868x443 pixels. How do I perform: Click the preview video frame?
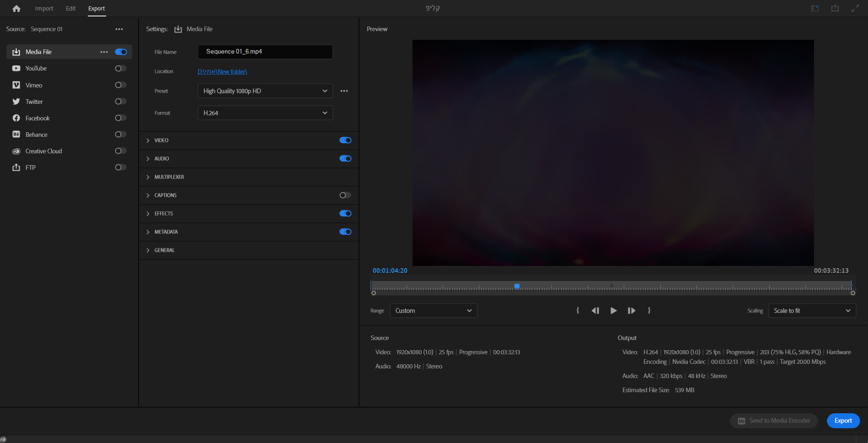click(613, 152)
